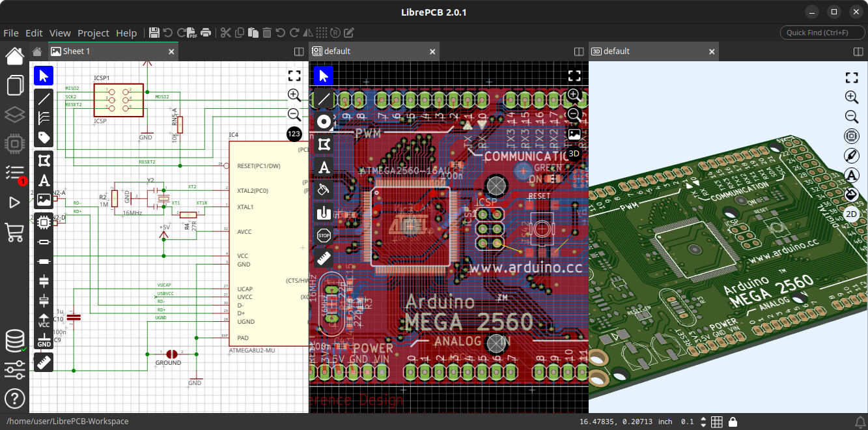Screen dimensions: 868x430
Task: Toggle devices visibility in the 3D view
Action: pyautogui.click(x=851, y=136)
